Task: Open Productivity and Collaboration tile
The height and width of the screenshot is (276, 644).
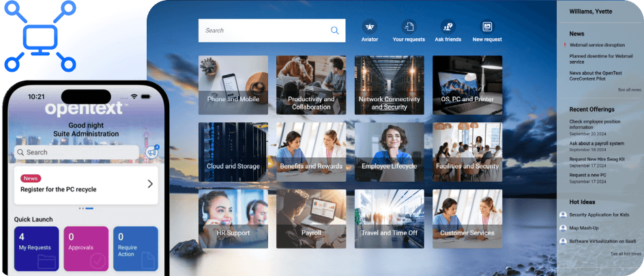Action: [311, 85]
